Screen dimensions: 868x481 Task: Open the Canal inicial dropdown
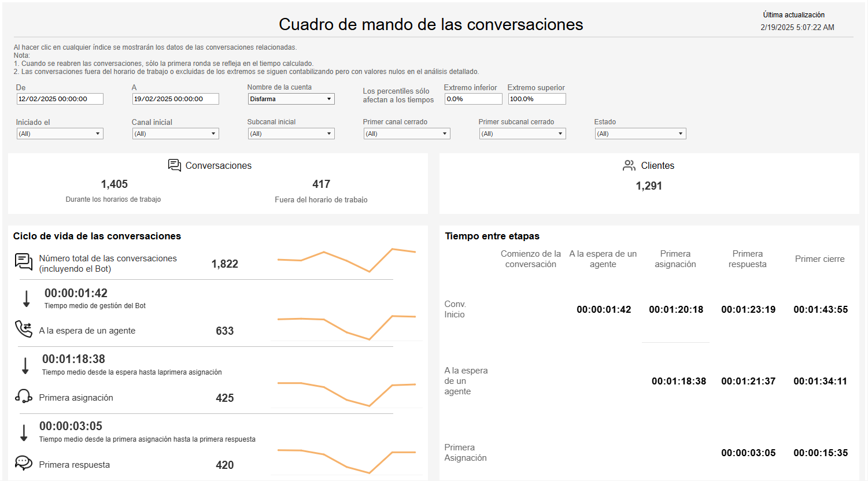(176, 134)
